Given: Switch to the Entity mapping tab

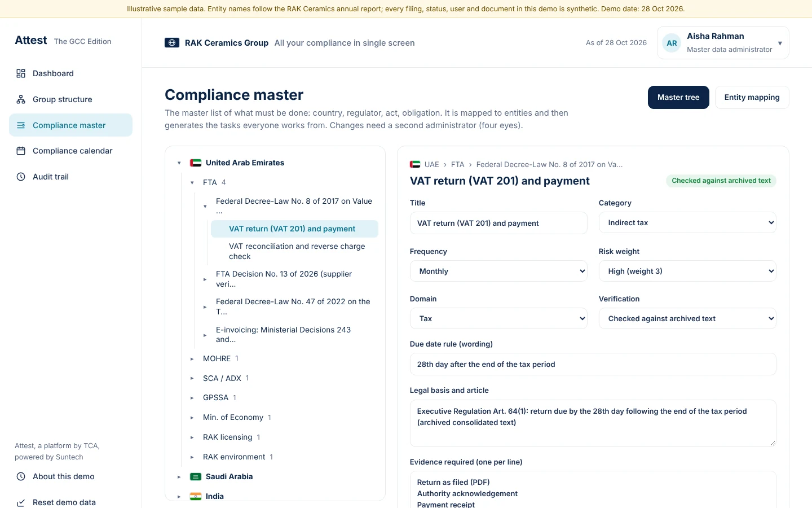Looking at the screenshot, I should (752, 97).
